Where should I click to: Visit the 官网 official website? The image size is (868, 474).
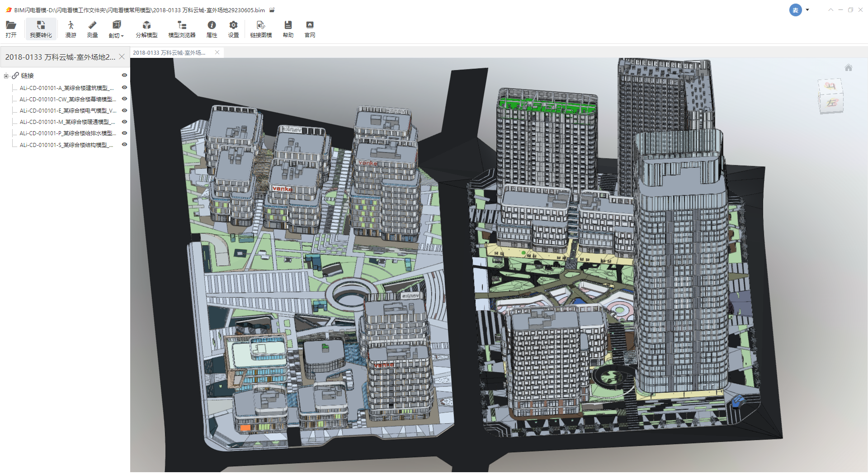[310, 29]
